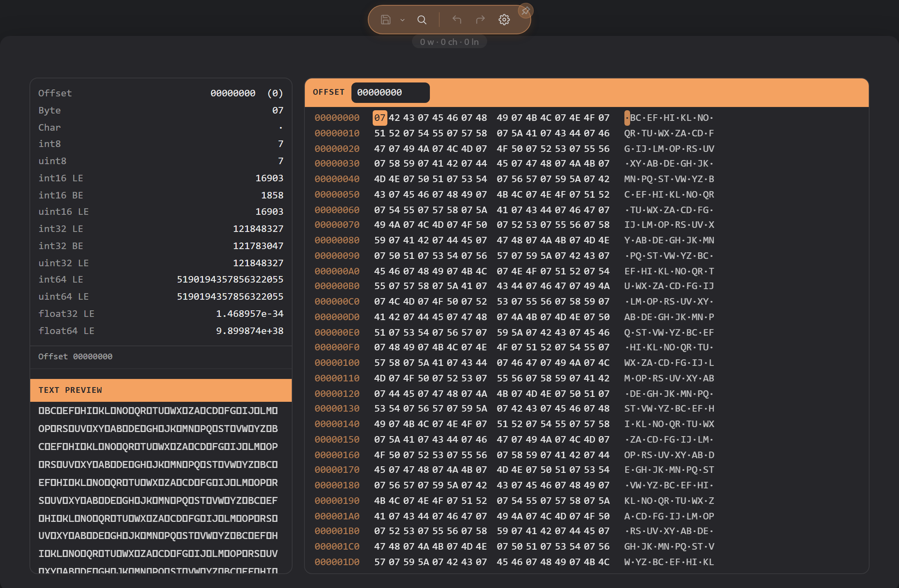This screenshot has width=899, height=588.
Task: Select offset row 00000100
Action: [x=337, y=363]
